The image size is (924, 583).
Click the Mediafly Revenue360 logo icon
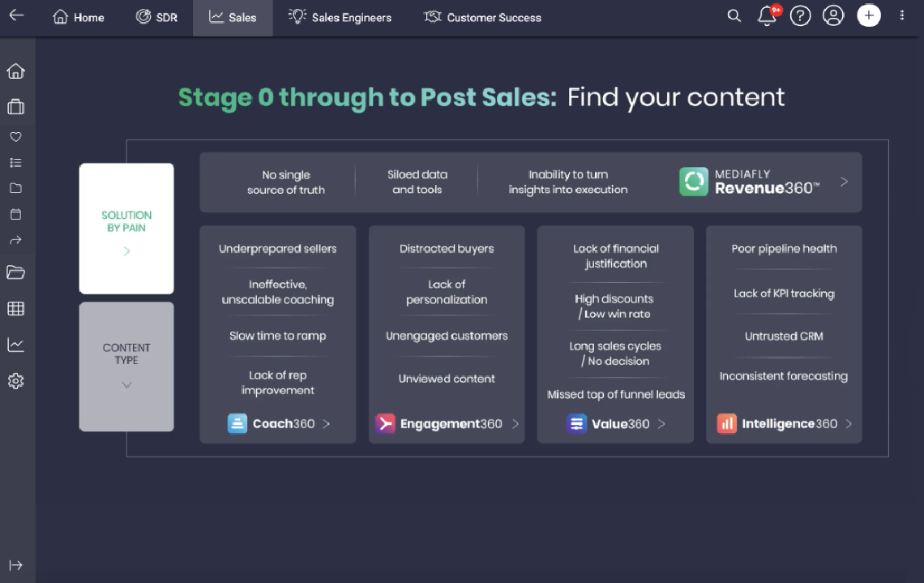694,182
